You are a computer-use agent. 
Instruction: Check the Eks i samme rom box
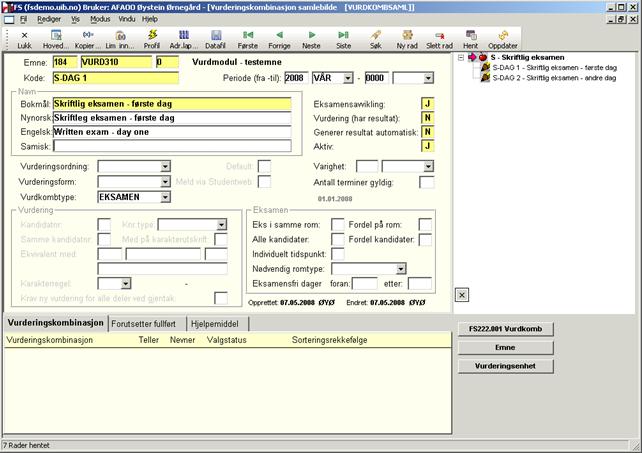pos(337,224)
